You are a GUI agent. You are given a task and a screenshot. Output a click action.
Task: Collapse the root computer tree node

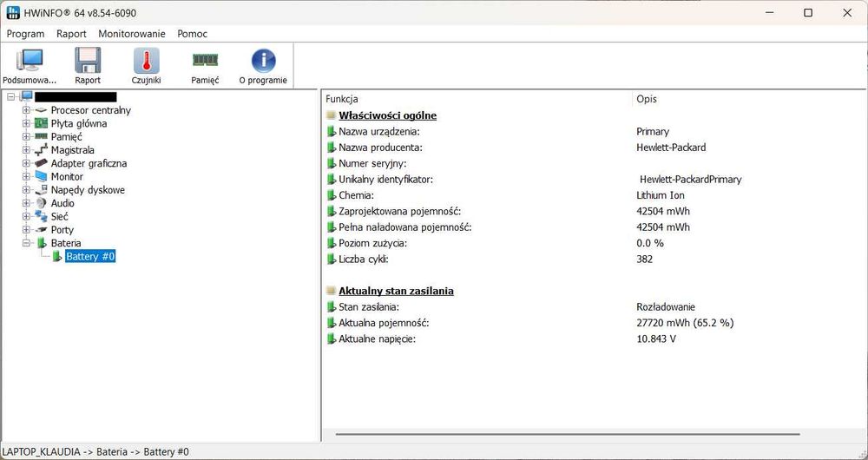point(11,97)
